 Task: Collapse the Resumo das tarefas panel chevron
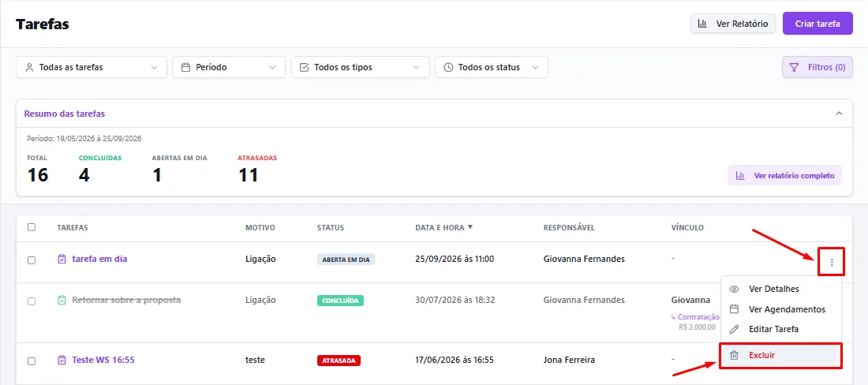point(840,114)
